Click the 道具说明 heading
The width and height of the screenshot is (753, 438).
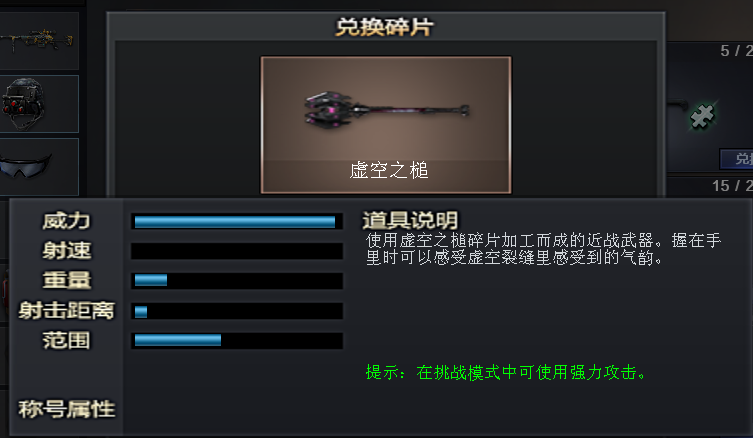coord(410,220)
